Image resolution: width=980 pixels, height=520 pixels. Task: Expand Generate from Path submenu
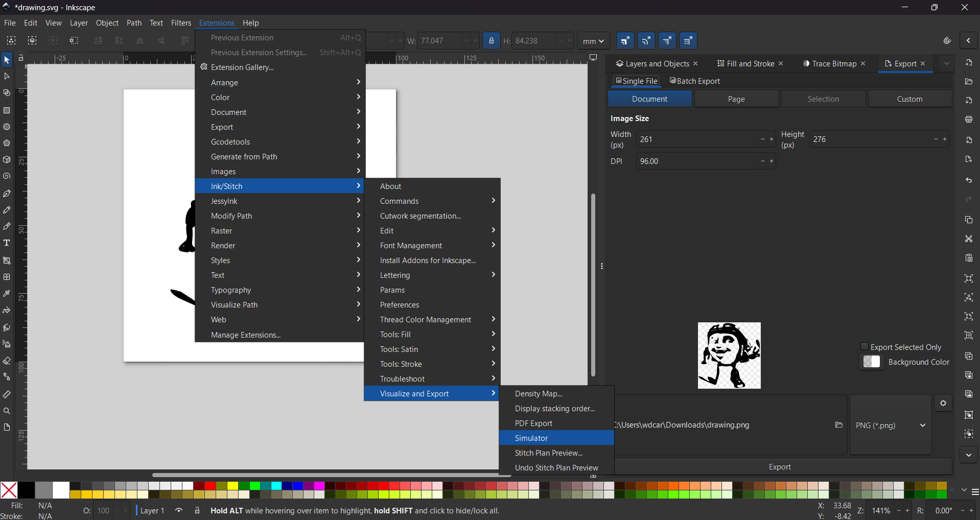[280, 156]
